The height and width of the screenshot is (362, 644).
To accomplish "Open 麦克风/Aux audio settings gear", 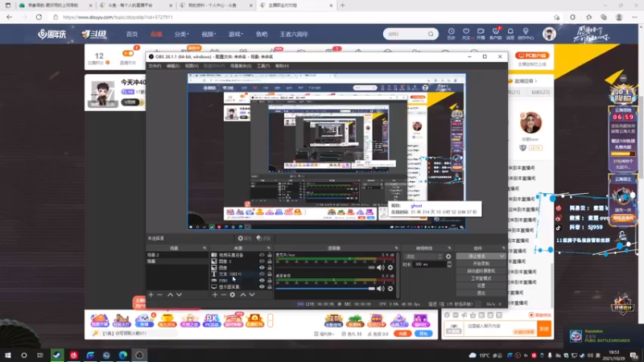I will [x=390, y=268].
